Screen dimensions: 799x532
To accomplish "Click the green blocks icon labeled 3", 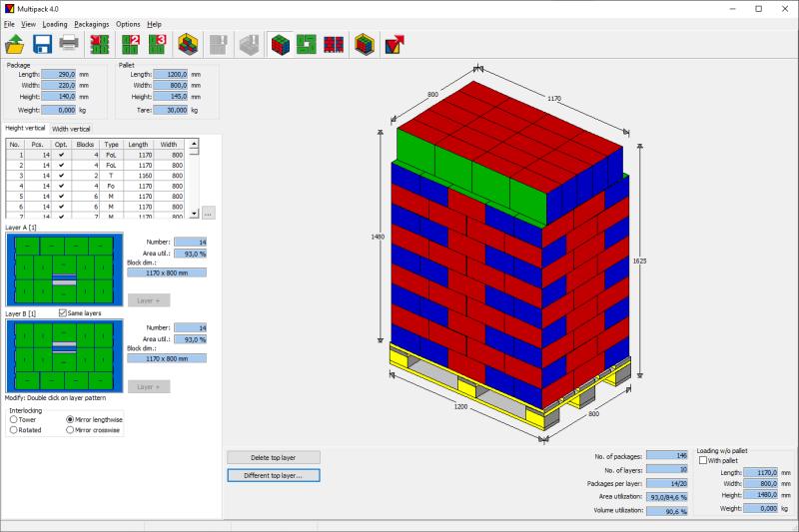I will pyautogui.click(x=158, y=44).
